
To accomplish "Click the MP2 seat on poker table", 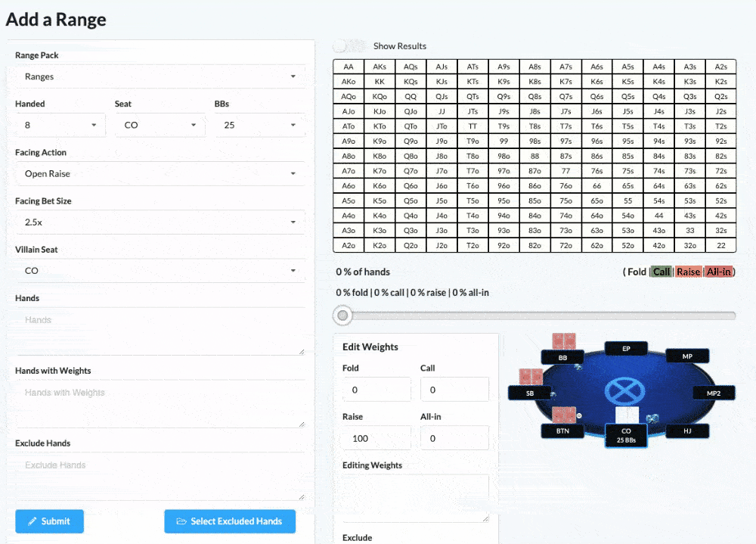I will coord(713,393).
